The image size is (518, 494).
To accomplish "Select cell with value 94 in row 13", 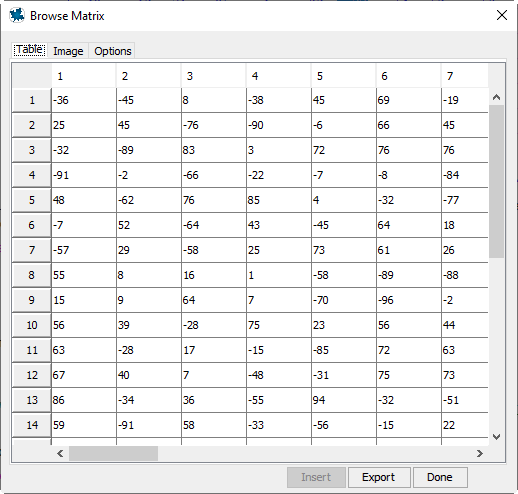I will 344,400.
